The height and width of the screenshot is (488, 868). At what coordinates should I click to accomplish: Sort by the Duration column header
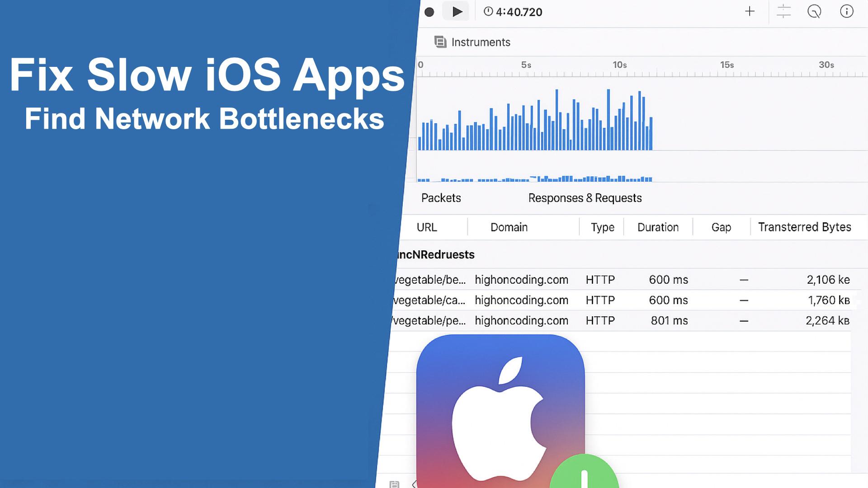[658, 227]
